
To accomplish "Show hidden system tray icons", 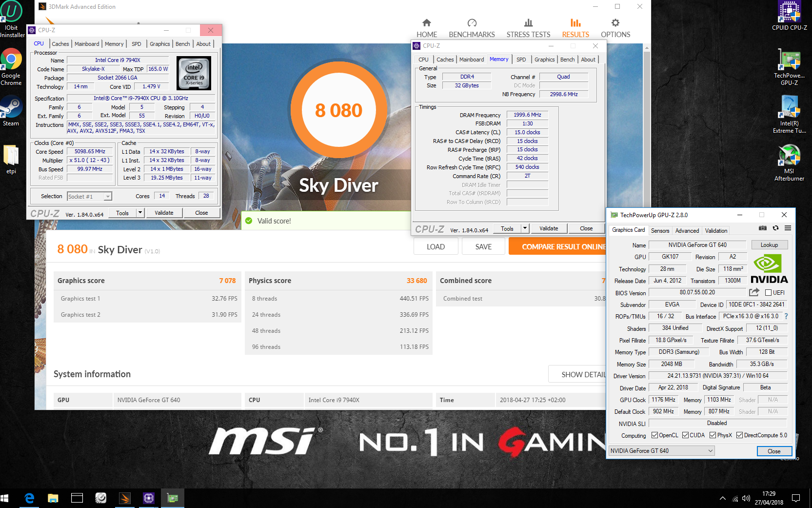I will pyautogui.click(x=722, y=498).
